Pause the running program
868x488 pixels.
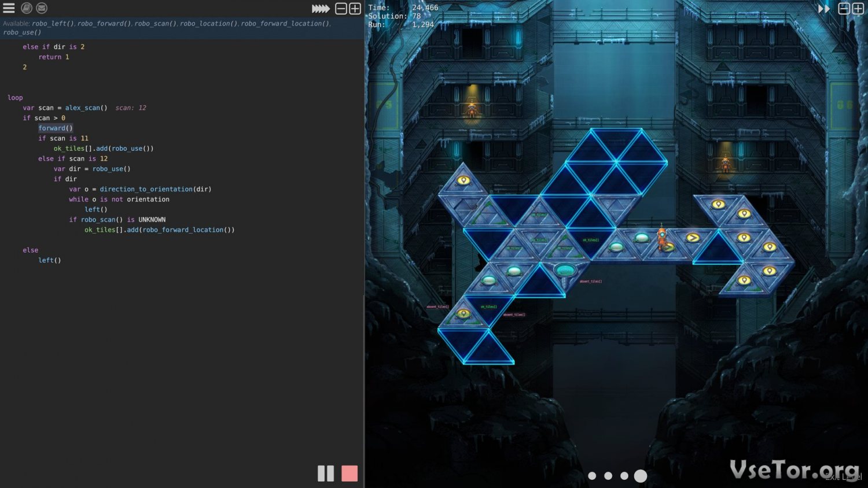point(326,474)
